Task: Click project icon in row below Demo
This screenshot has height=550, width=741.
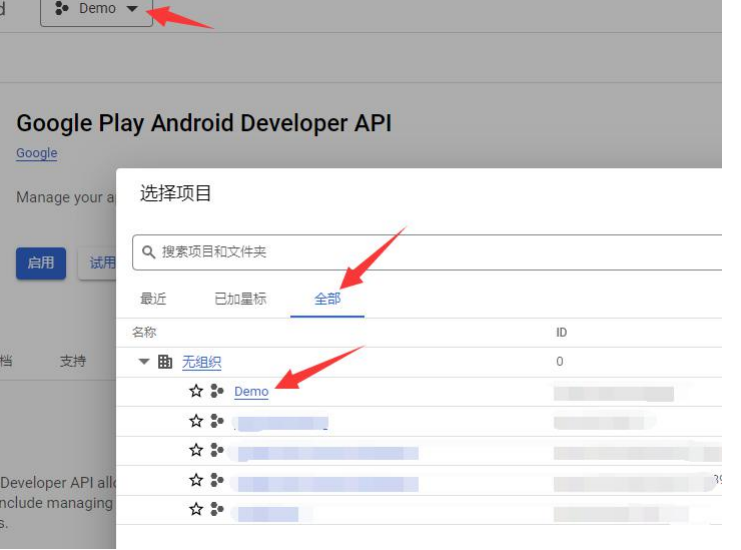Action: click(x=217, y=421)
